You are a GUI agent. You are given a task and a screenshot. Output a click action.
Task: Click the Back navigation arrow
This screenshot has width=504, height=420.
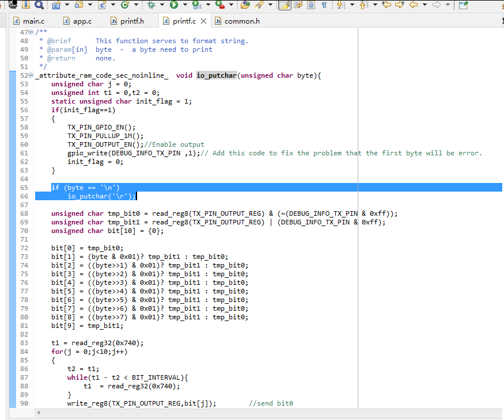tap(413, 5)
